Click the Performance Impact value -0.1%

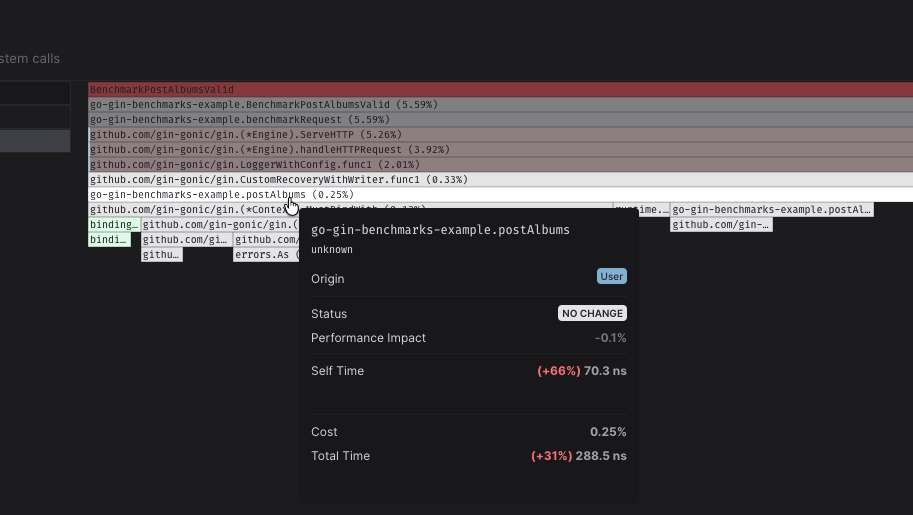coord(610,338)
